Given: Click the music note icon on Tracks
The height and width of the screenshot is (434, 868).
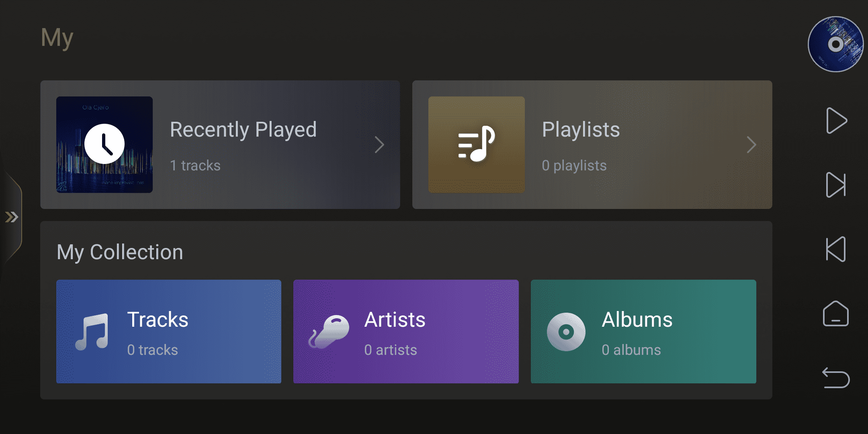Looking at the screenshot, I should pyautogui.click(x=92, y=332).
